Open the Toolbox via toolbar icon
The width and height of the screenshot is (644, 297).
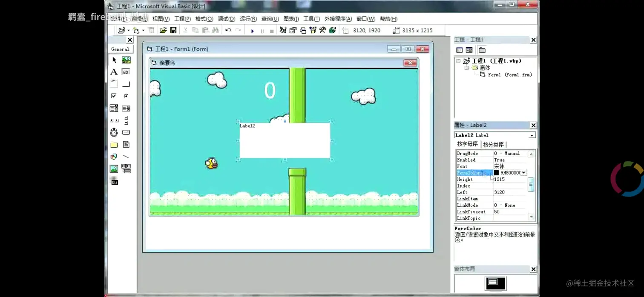(323, 30)
